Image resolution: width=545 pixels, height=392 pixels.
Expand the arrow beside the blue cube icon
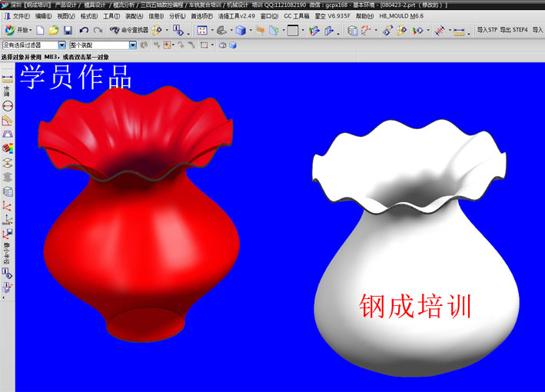[251, 30]
